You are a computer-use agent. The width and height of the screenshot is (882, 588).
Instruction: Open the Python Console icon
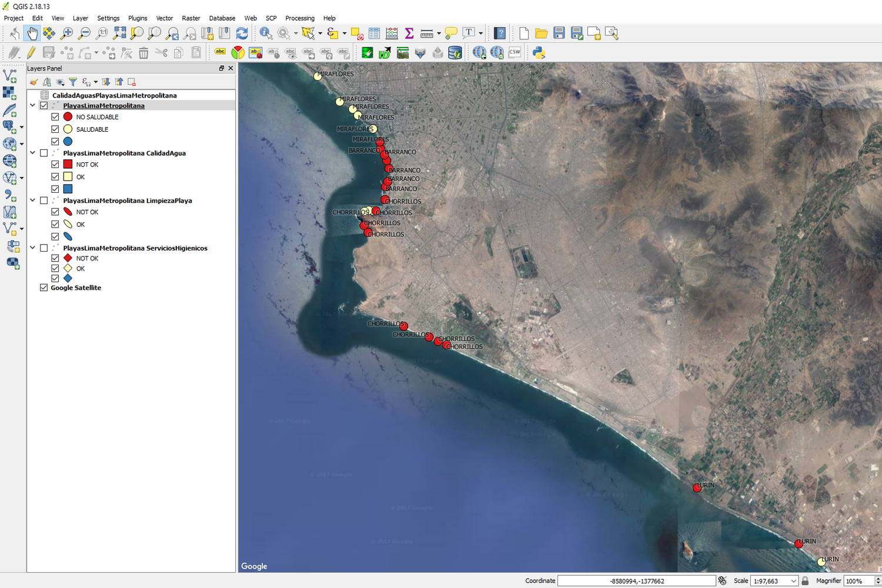tap(539, 53)
